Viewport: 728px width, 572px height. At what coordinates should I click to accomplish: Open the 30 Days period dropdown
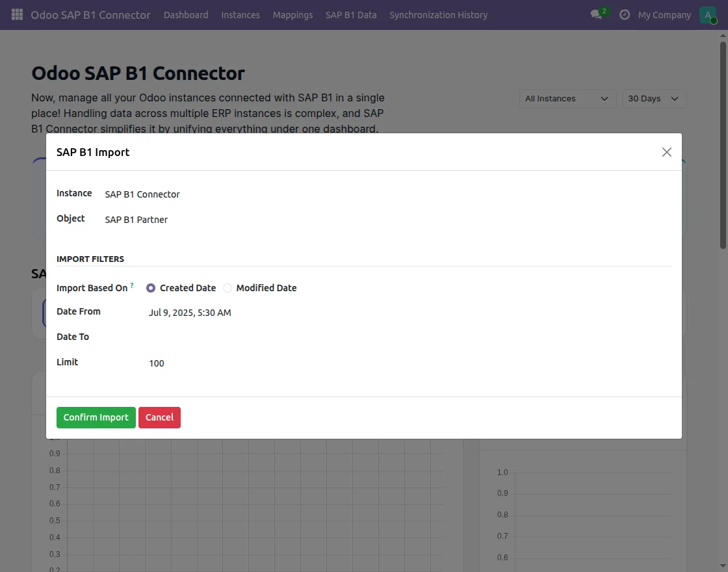click(654, 98)
